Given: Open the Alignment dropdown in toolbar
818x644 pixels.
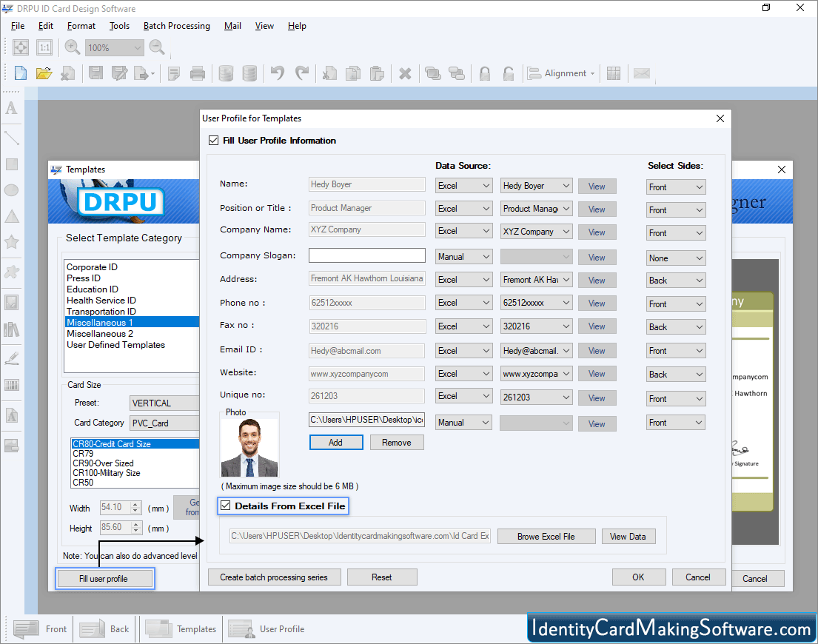Looking at the screenshot, I should [561, 73].
